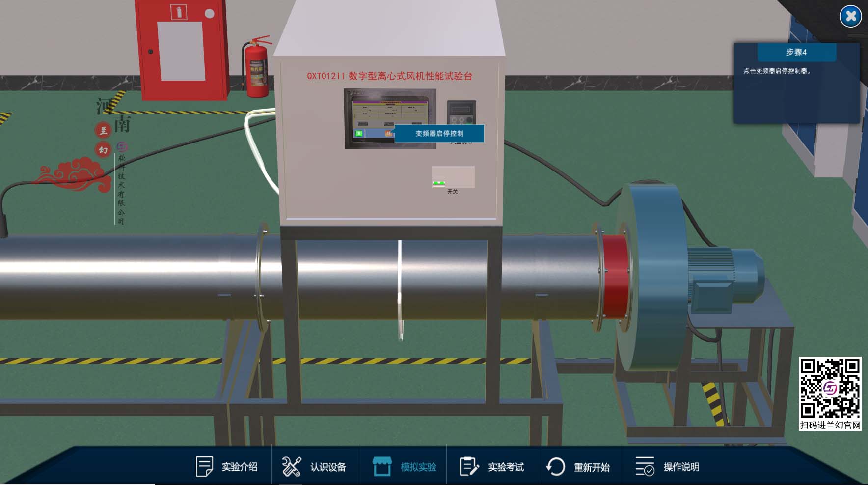Click the 实验介绍 document icon
Viewport: 868px width, 485px height.
204,466
